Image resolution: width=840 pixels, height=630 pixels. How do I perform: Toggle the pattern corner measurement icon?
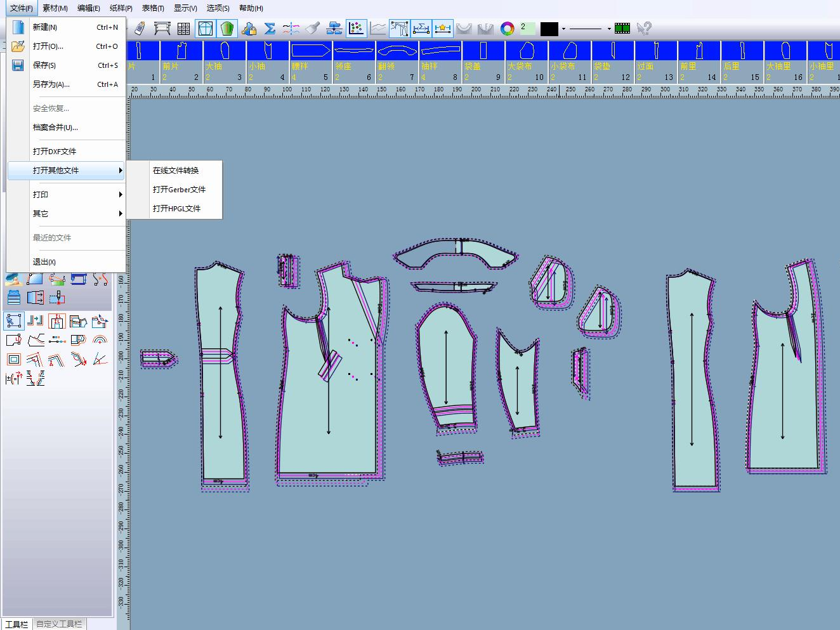pyautogui.click(x=399, y=29)
